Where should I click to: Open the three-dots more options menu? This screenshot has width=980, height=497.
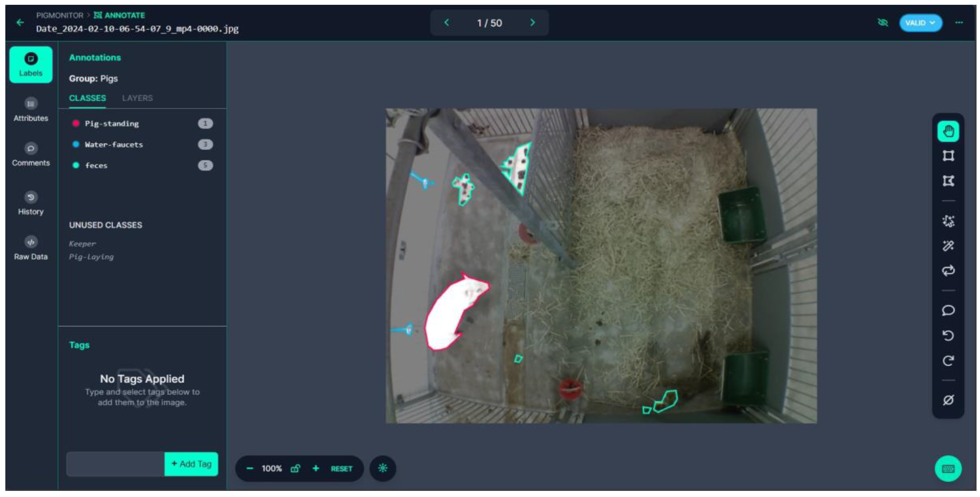(959, 23)
